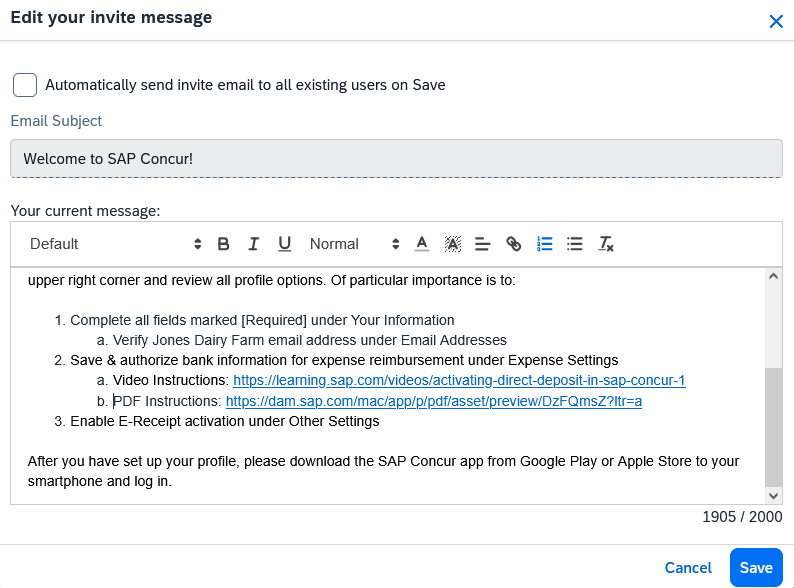The width and height of the screenshot is (794, 588).
Task: Click the "After you have set up your profile" paragraph
Action: pyautogui.click(x=383, y=471)
